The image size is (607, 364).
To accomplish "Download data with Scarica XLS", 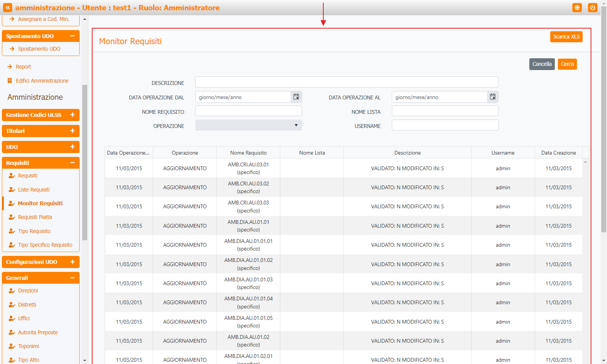I will tap(566, 37).
